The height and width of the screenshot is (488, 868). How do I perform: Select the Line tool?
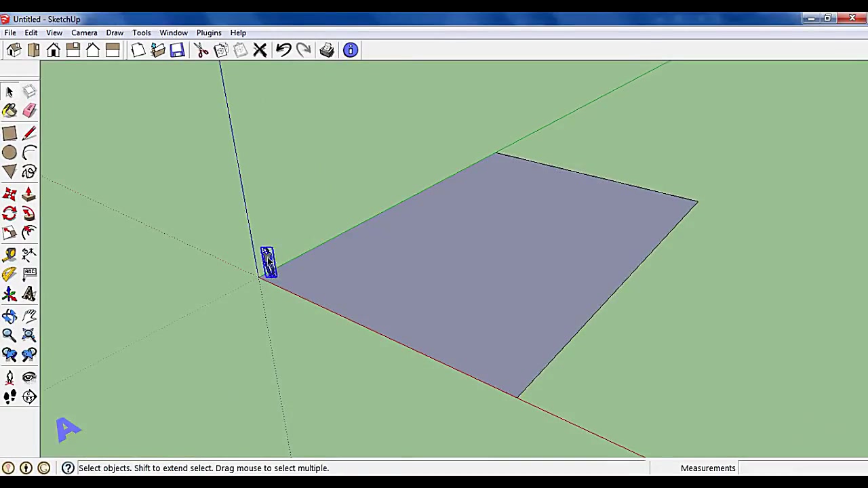point(29,133)
